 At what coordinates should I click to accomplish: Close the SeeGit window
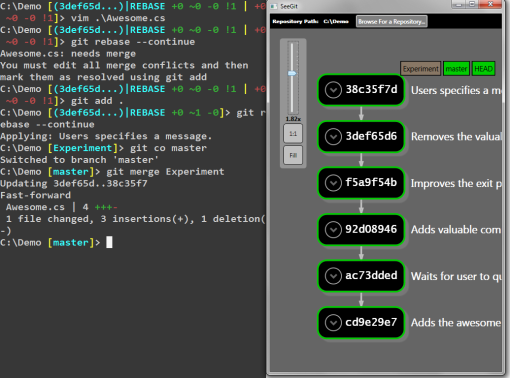[x=490, y=4]
